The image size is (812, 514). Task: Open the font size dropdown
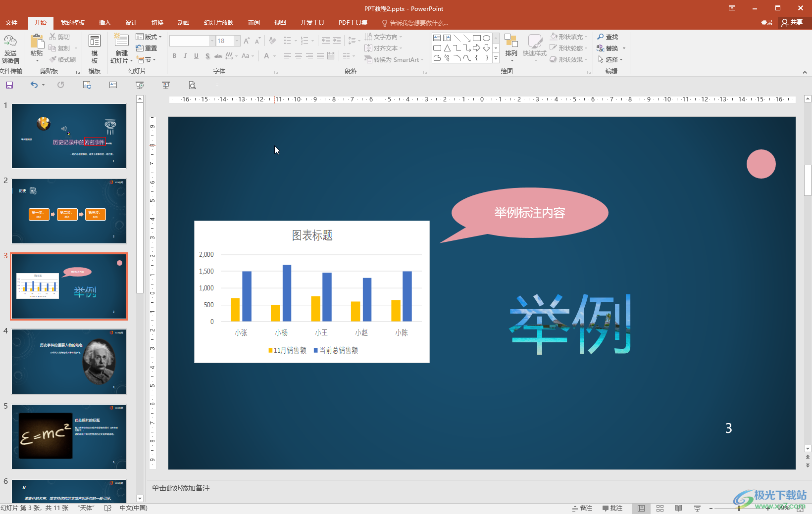pyautogui.click(x=237, y=41)
